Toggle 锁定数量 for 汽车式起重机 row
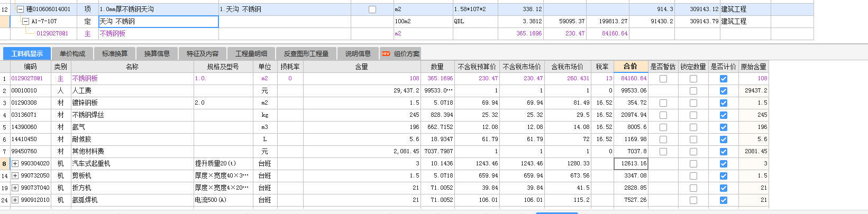868x214 pixels. 693,164
